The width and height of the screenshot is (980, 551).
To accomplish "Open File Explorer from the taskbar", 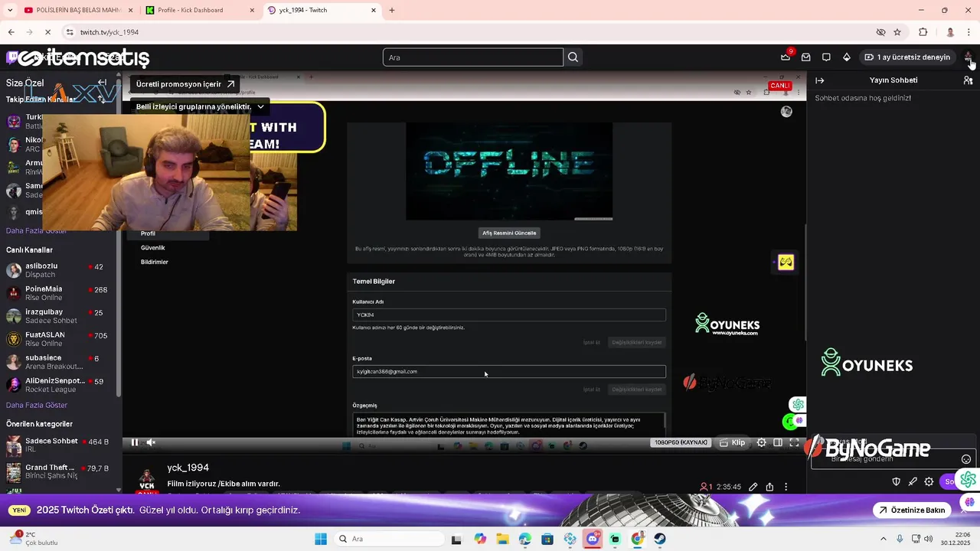I will tap(502, 539).
